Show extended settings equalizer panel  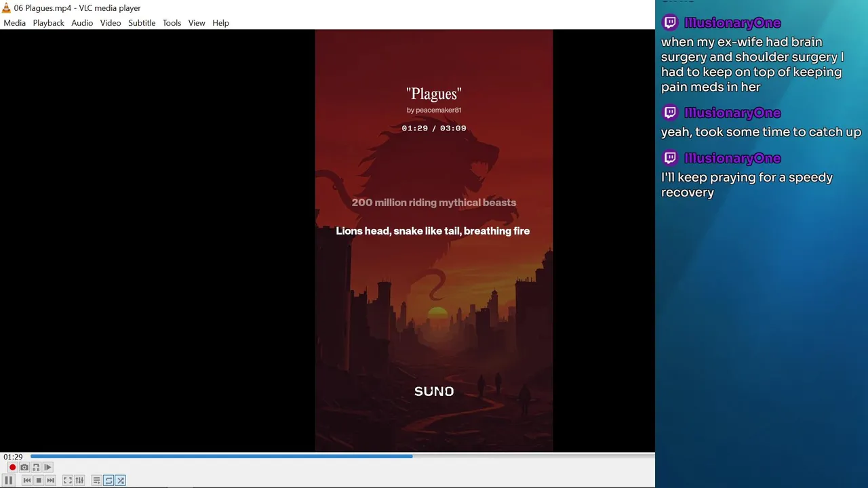(x=79, y=481)
